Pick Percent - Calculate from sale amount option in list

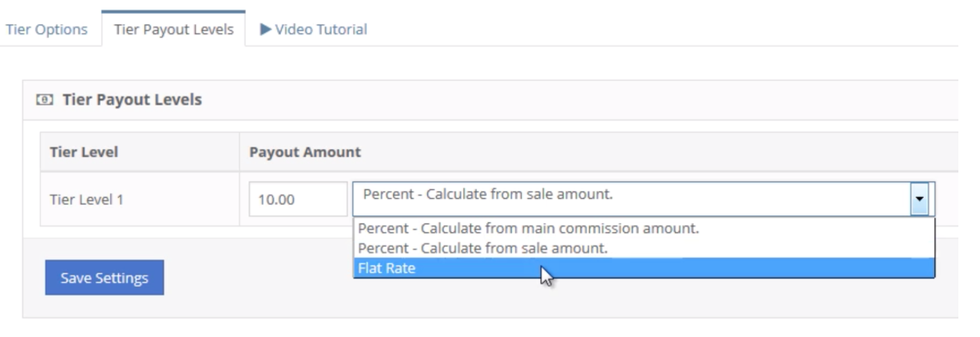click(x=483, y=248)
